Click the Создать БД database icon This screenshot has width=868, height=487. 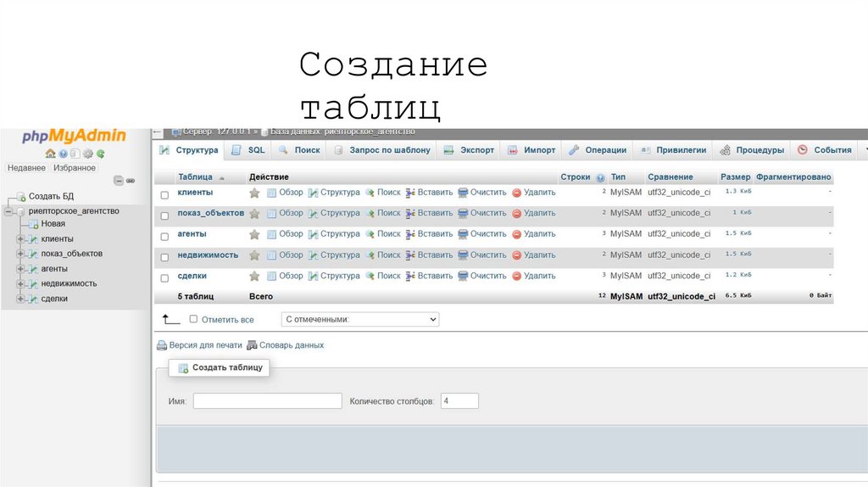coord(21,197)
